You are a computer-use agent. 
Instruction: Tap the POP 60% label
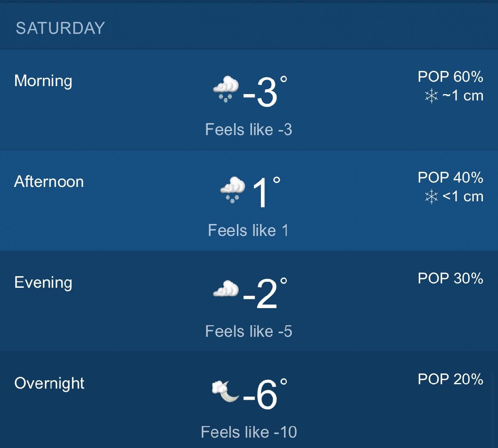click(x=451, y=77)
